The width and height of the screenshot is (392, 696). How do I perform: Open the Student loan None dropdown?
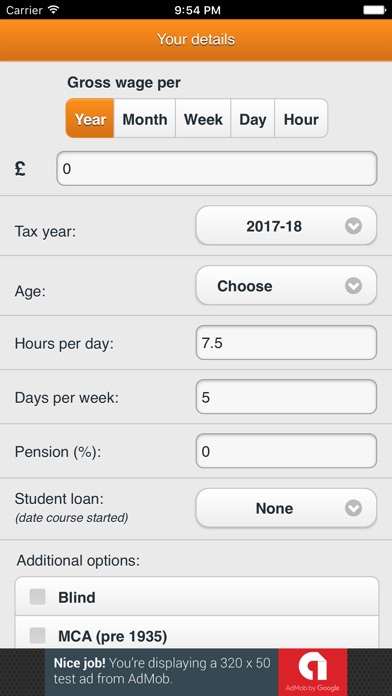(x=286, y=508)
